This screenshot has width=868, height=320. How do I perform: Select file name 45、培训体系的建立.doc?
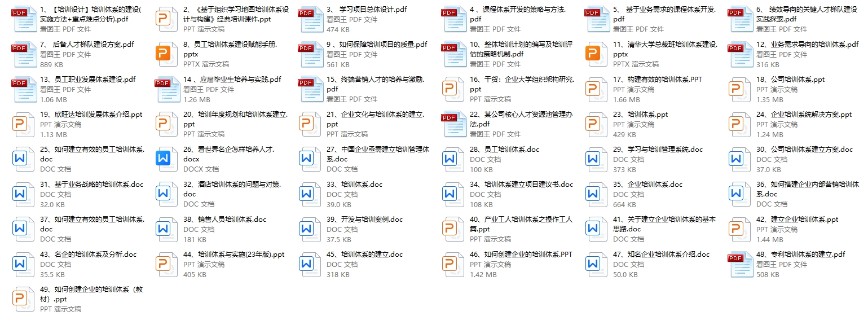365,255
